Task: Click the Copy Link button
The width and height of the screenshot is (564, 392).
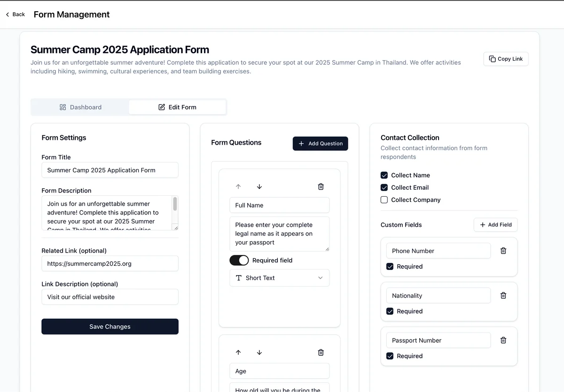Action: (506, 59)
